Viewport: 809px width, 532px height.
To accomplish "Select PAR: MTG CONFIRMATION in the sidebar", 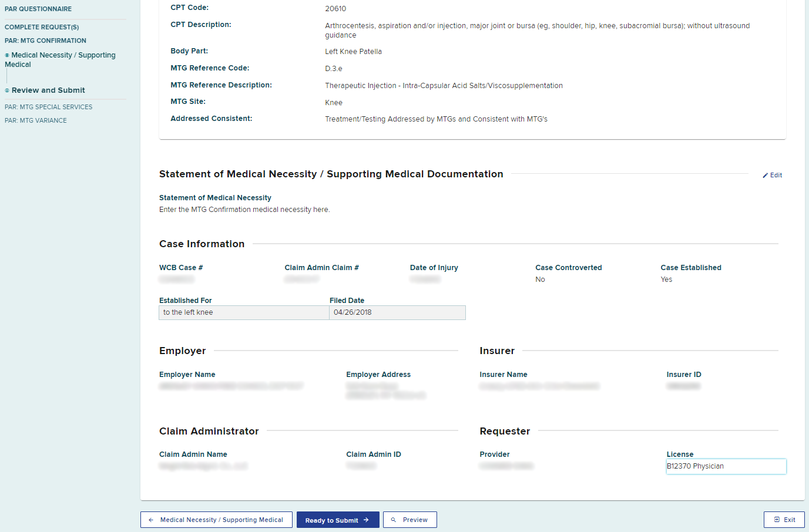I will pos(45,41).
